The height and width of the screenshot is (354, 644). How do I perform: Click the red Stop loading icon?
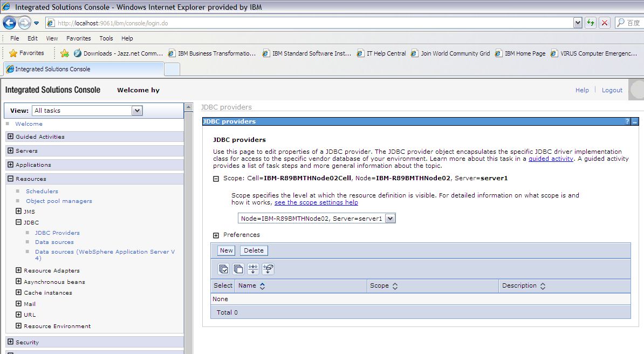(x=605, y=23)
